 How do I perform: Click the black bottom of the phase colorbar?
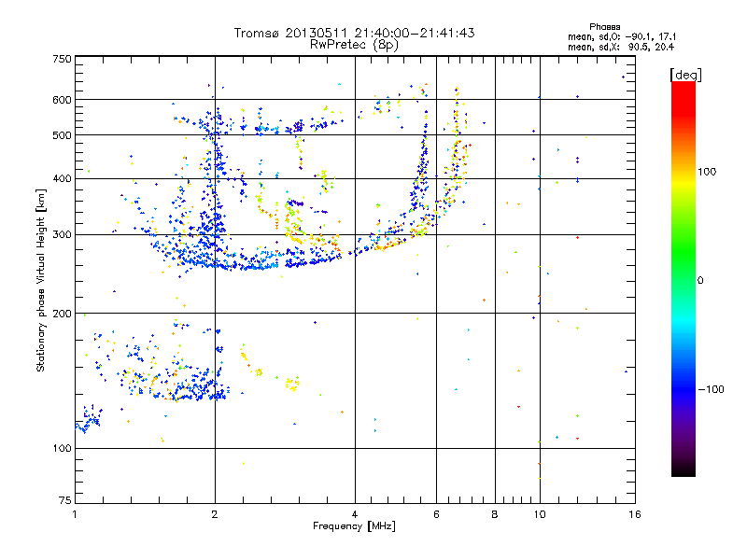pyautogui.click(x=684, y=469)
